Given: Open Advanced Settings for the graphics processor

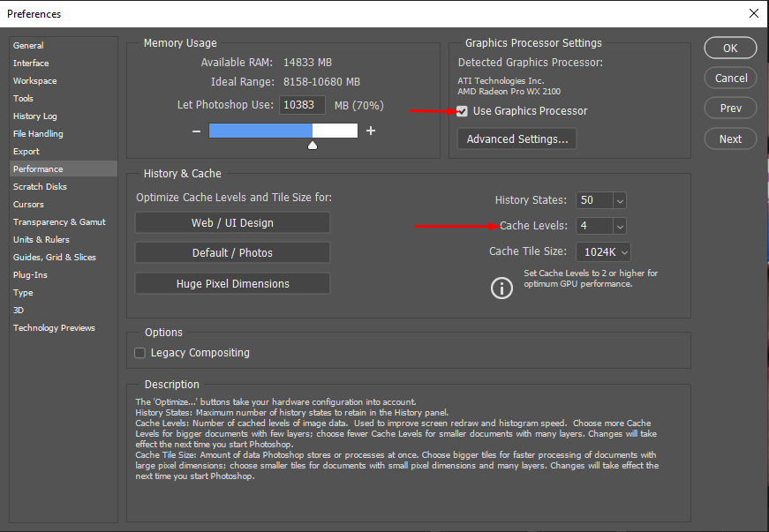Looking at the screenshot, I should pos(516,139).
